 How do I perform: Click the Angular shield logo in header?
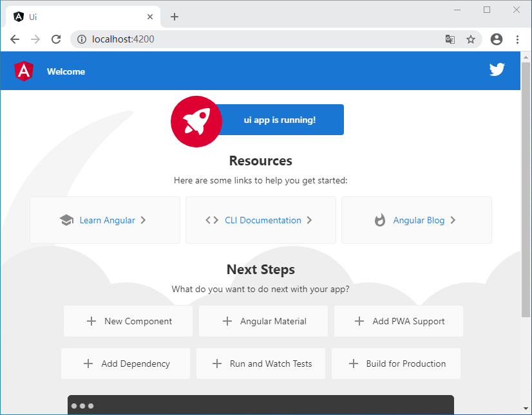coord(24,71)
